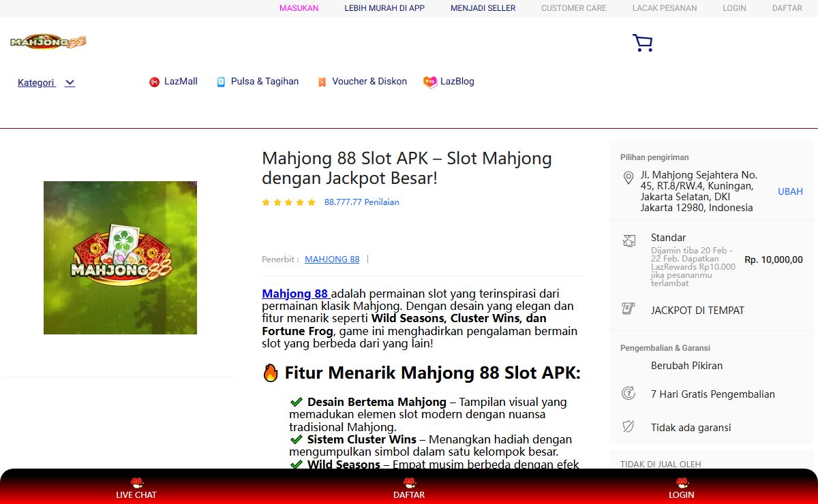Click the Voucher & Diskon orange icon
818x504 pixels.
point(322,82)
